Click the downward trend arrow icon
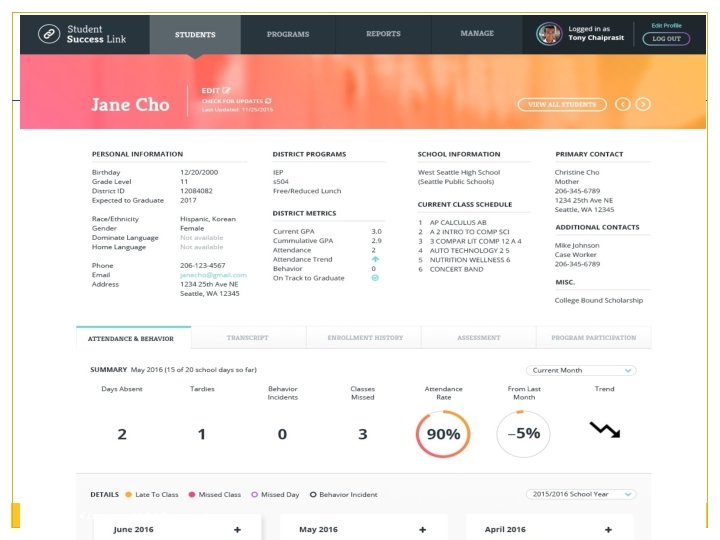 [x=605, y=430]
